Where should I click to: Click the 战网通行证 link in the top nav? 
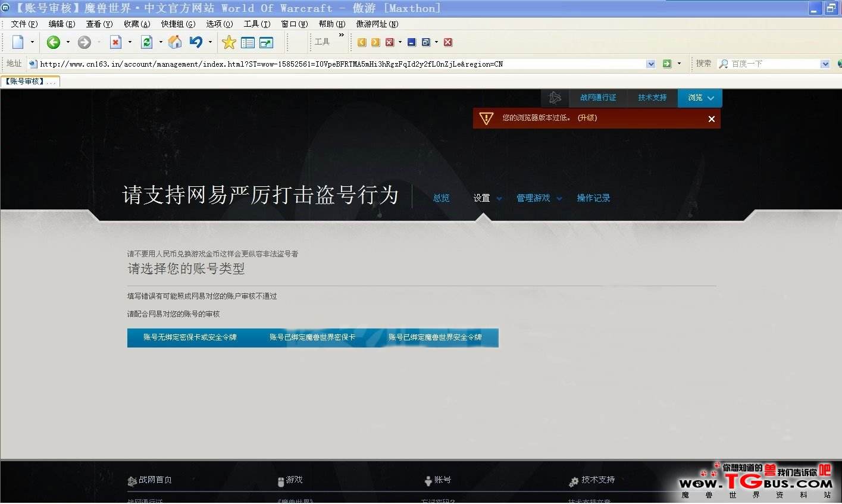(x=598, y=98)
